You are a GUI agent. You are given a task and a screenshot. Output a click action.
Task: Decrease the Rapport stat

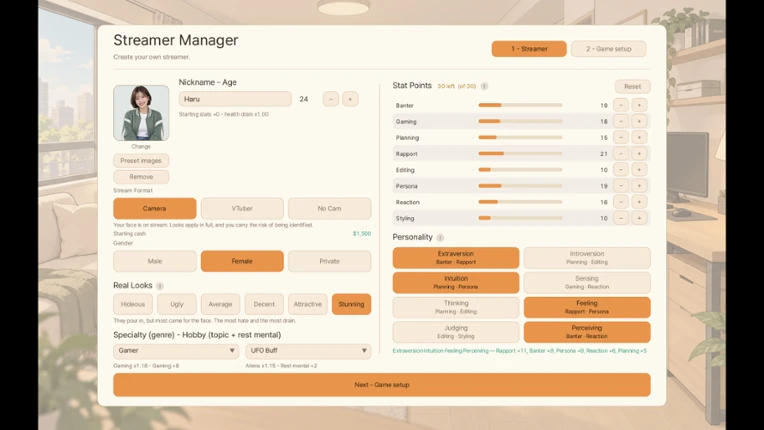click(x=621, y=153)
